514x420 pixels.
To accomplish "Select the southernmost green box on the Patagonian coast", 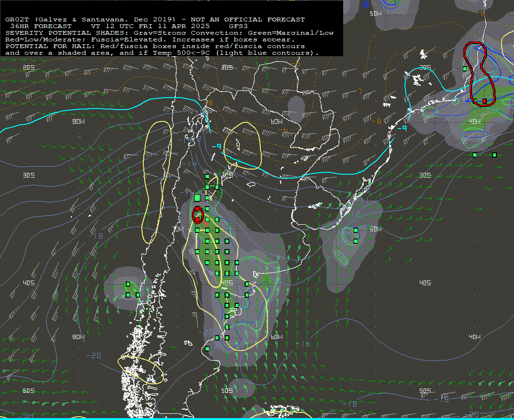I will [x=207, y=349].
